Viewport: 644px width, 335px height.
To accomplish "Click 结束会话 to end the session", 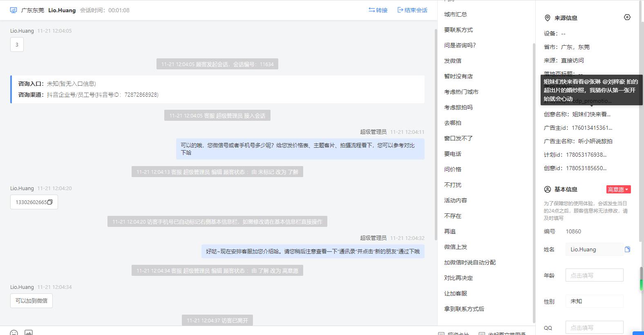I will tap(412, 10).
